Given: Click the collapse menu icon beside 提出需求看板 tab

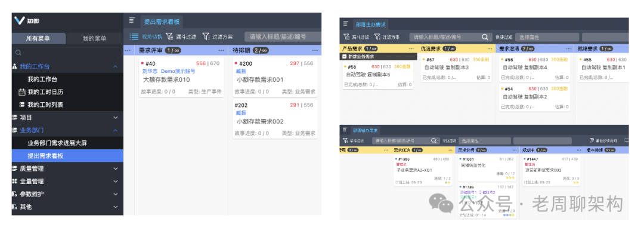Looking at the screenshot, I should pyautogui.click(x=132, y=20).
